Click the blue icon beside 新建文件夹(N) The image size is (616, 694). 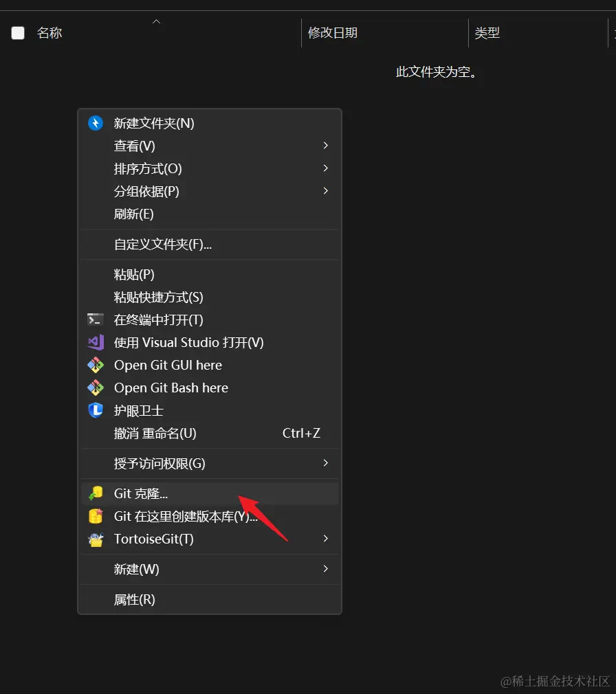(95, 123)
